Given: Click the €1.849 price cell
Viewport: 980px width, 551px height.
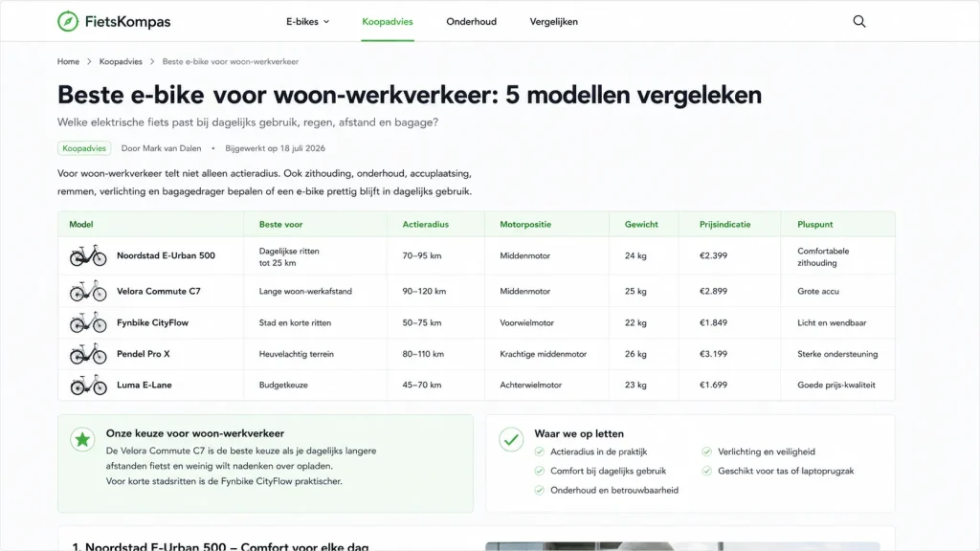Looking at the screenshot, I should pyautogui.click(x=713, y=322).
